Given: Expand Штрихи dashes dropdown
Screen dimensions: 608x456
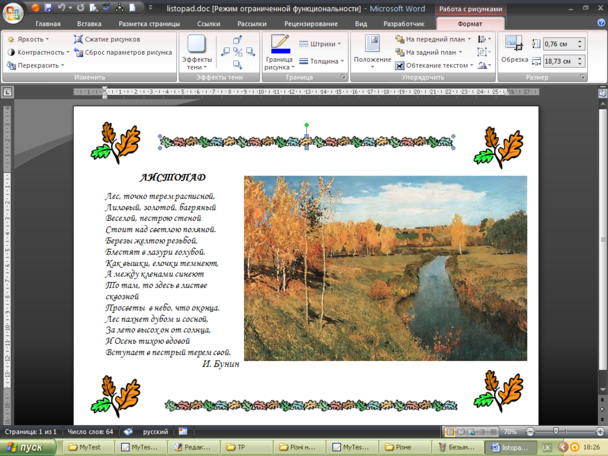Looking at the screenshot, I should click(x=320, y=44).
